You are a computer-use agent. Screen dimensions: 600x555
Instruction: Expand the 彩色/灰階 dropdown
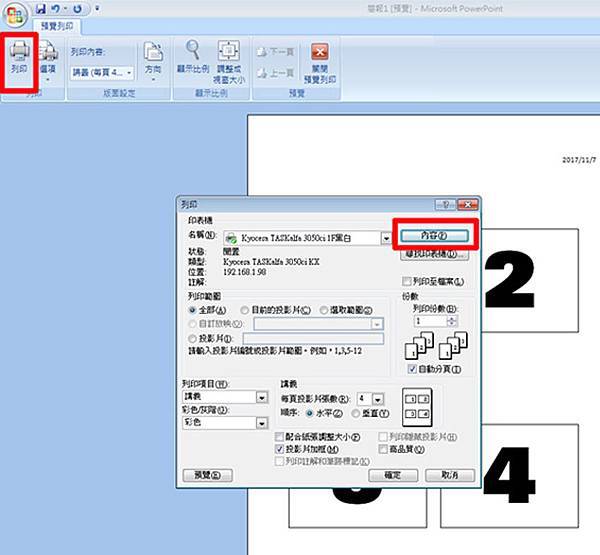click(262, 423)
